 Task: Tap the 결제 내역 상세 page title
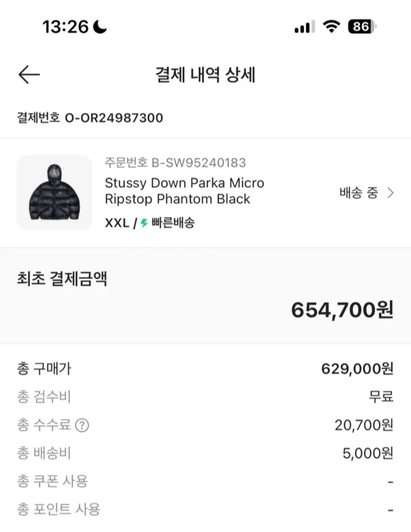click(x=205, y=75)
